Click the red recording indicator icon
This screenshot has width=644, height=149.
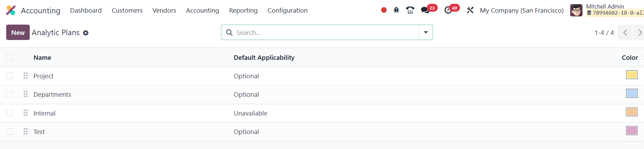(x=384, y=10)
